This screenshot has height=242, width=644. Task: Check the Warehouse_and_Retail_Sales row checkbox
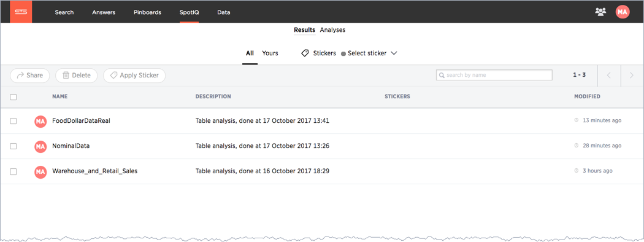coord(13,171)
